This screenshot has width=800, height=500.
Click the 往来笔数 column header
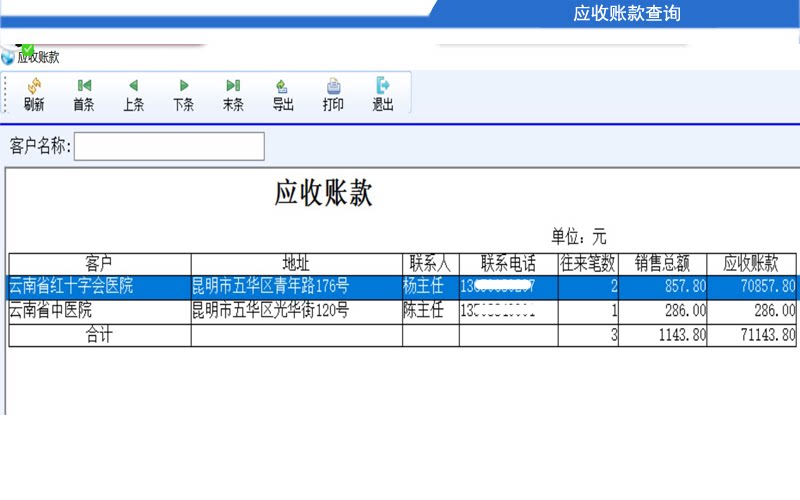(x=588, y=264)
